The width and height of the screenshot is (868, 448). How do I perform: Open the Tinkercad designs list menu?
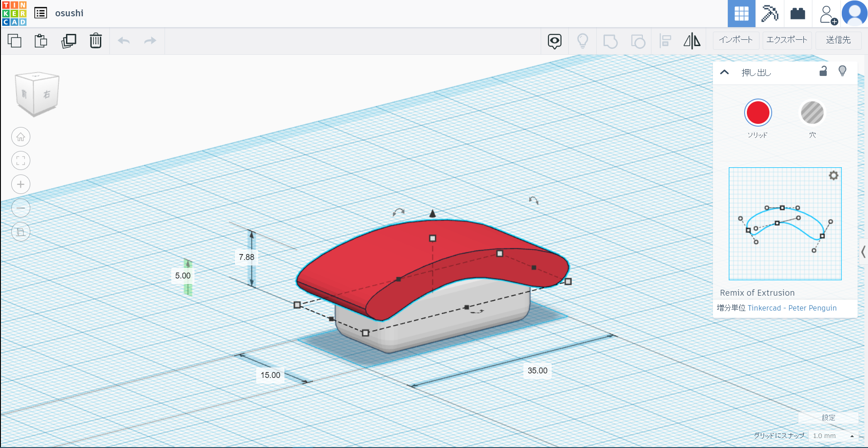point(41,13)
